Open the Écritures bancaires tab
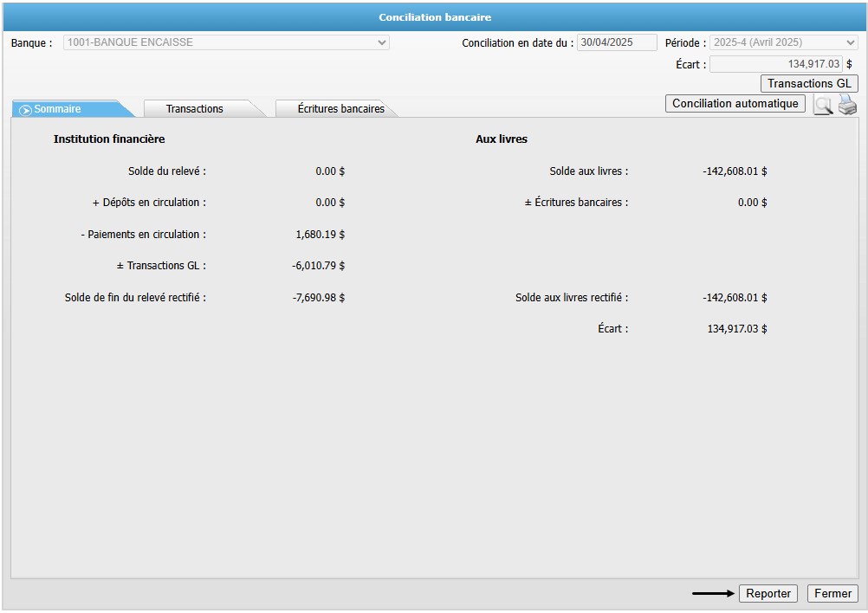868x613 pixels. [x=340, y=109]
